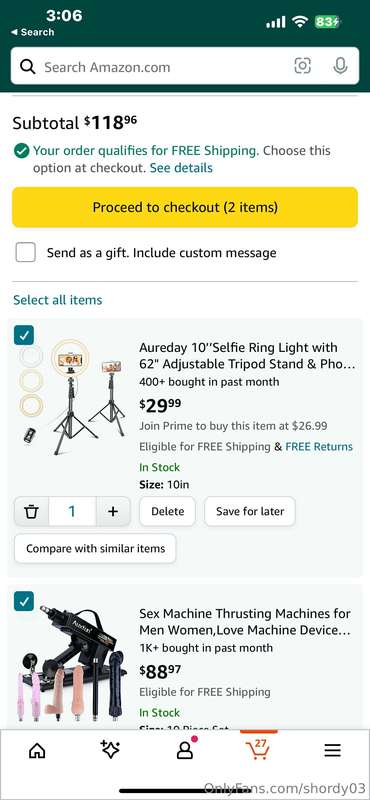The width and height of the screenshot is (370, 800).
Task: Increase ring light quantity with plus button
Action: pyautogui.click(x=113, y=511)
